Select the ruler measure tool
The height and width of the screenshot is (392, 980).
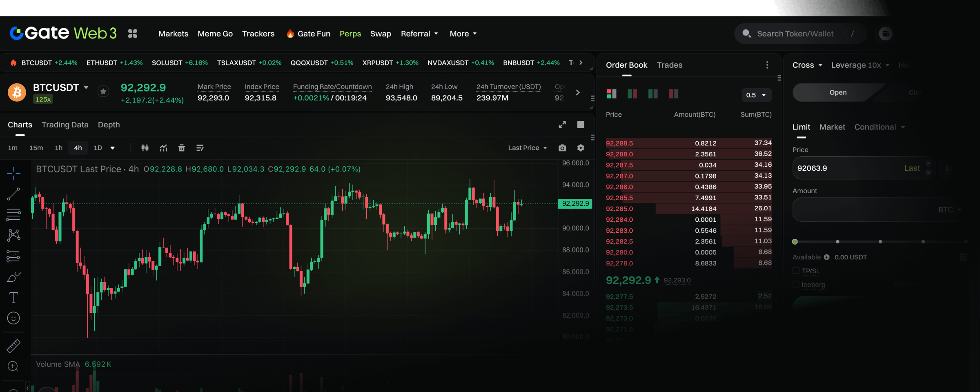13,346
